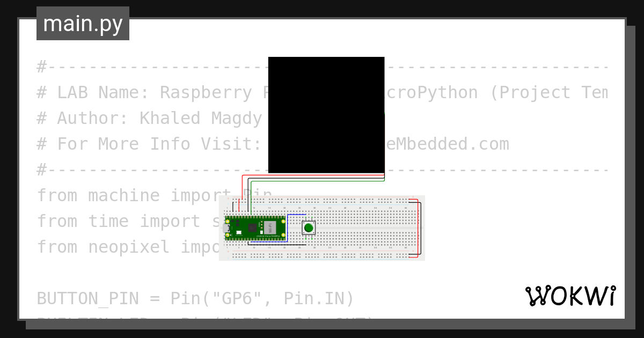
Task: Select the Wi-Fi module on the Pico
Action: click(269, 227)
